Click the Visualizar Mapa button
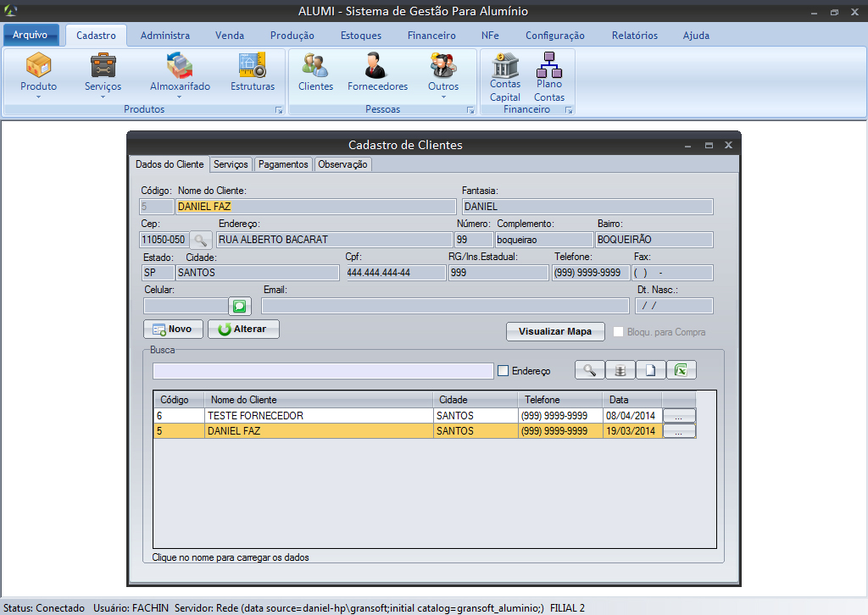The image size is (868, 615). pos(555,331)
